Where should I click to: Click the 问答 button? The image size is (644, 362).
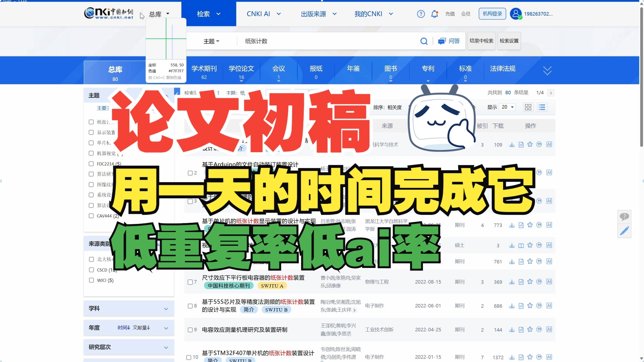[449, 41]
